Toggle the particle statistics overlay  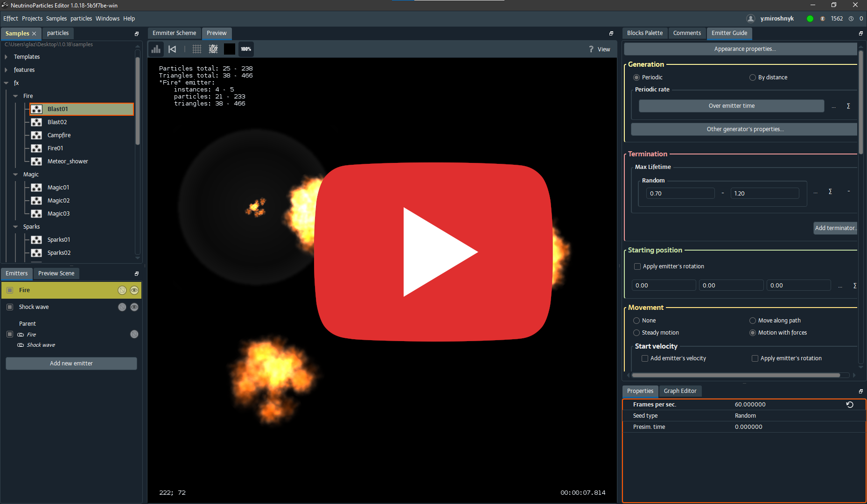156,49
